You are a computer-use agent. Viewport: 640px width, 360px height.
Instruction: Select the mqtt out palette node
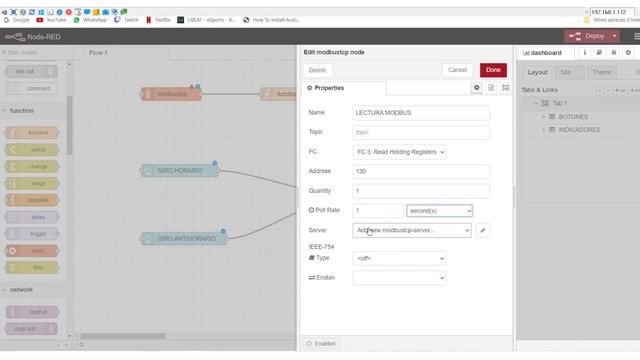point(31,329)
